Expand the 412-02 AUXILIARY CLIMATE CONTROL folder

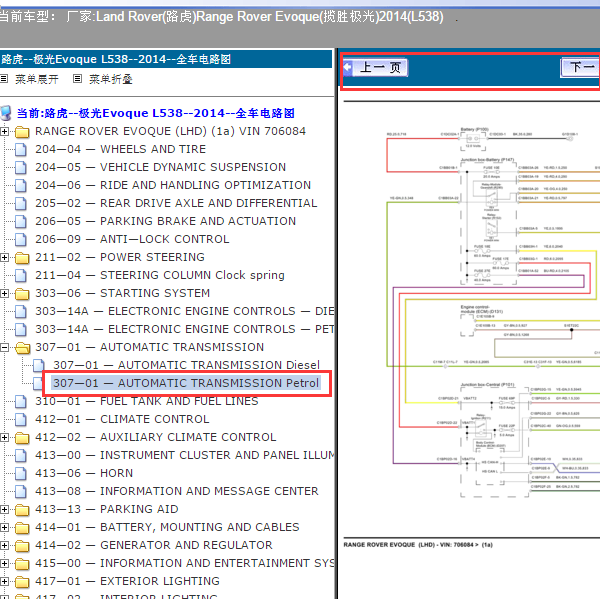[4, 437]
